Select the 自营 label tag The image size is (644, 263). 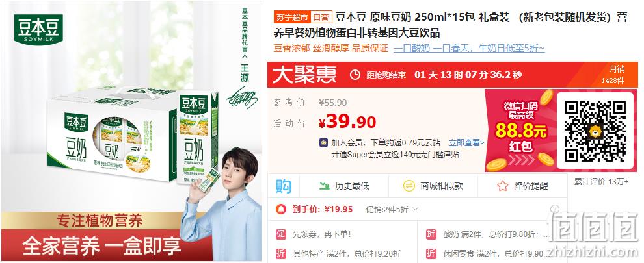point(321,18)
